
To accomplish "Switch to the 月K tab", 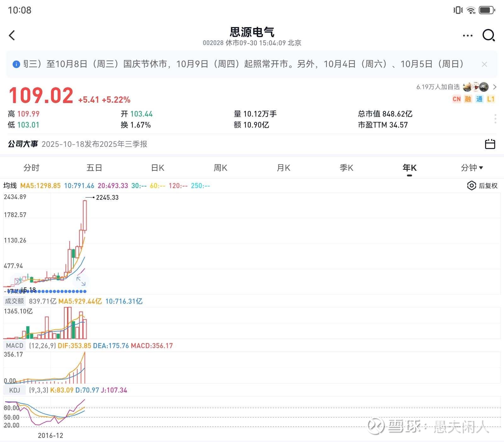I will [283, 168].
